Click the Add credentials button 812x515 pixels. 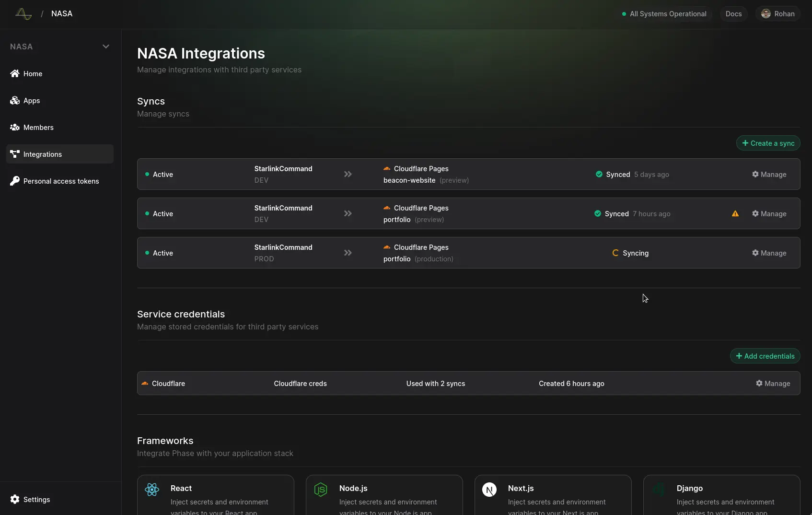tap(765, 356)
